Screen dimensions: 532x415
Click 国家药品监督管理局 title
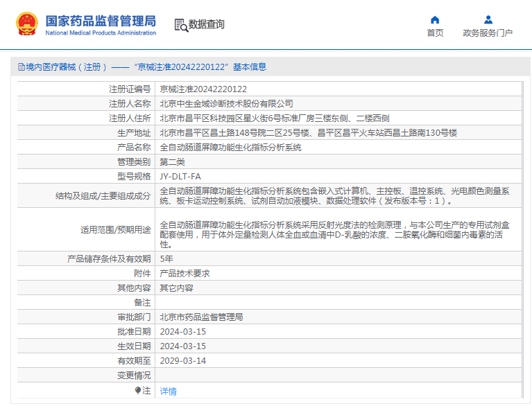click(x=101, y=21)
